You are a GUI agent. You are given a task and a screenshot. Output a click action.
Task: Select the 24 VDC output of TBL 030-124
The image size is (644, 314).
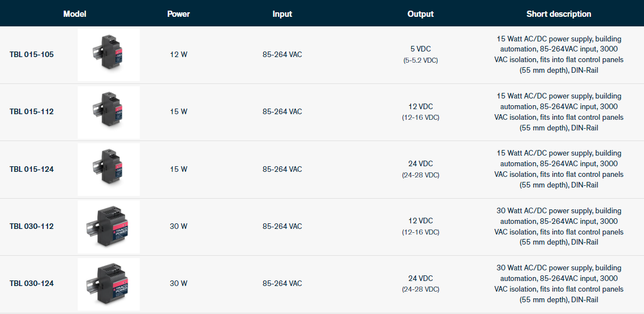(420, 279)
